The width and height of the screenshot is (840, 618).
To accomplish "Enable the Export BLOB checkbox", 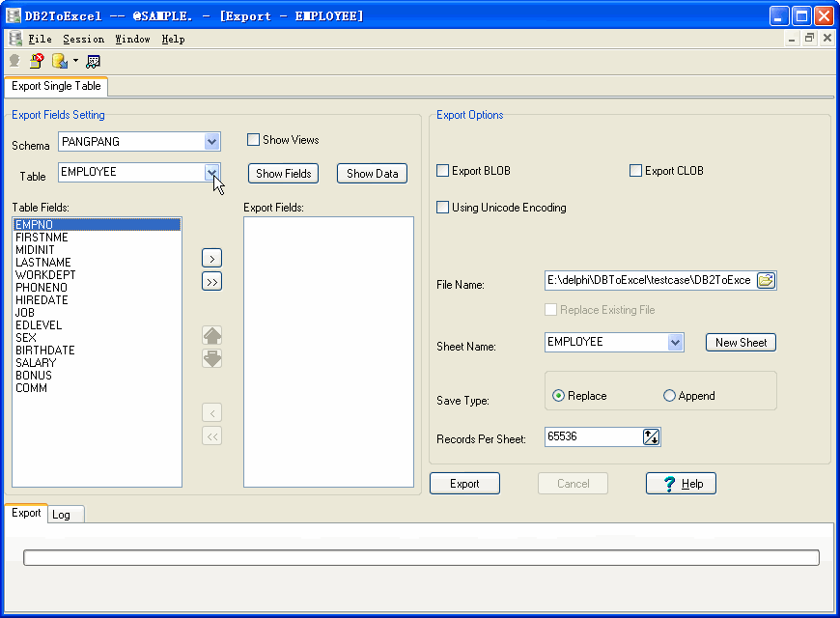I will [x=442, y=171].
